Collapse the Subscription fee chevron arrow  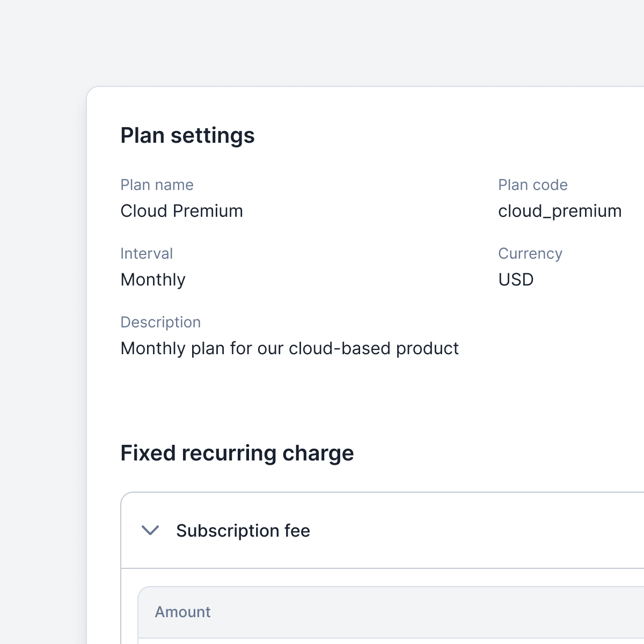click(x=150, y=531)
